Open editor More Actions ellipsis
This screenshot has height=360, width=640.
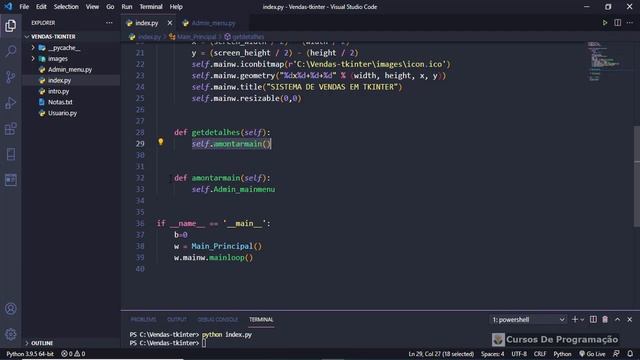click(x=630, y=23)
